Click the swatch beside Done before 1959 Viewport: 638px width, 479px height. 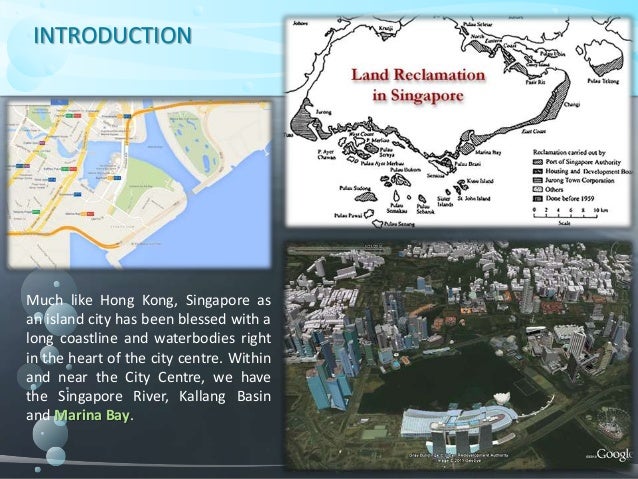538,199
